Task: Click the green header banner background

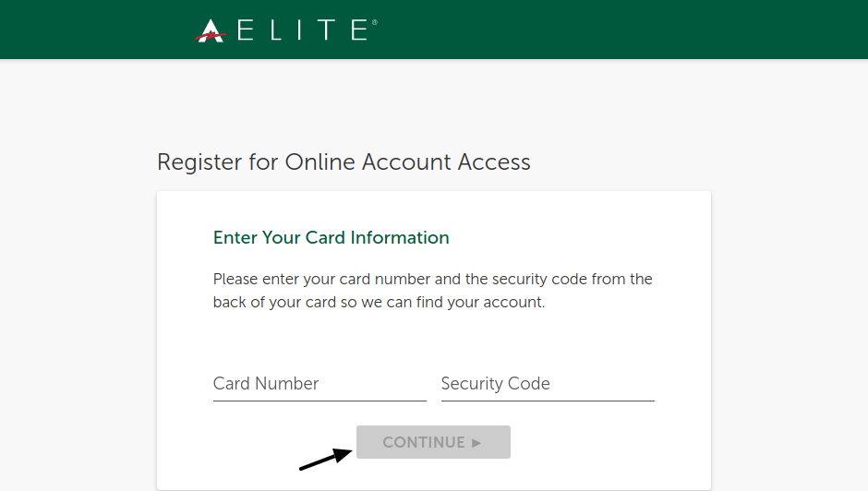Action: tap(609, 30)
